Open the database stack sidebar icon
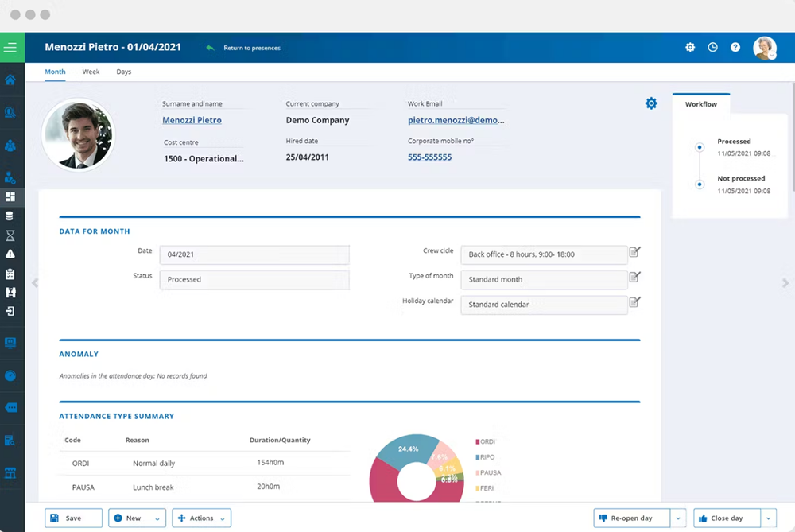Image resolution: width=795 pixels, height=532 pixels. pyautogui.click(x=9, y=216)
